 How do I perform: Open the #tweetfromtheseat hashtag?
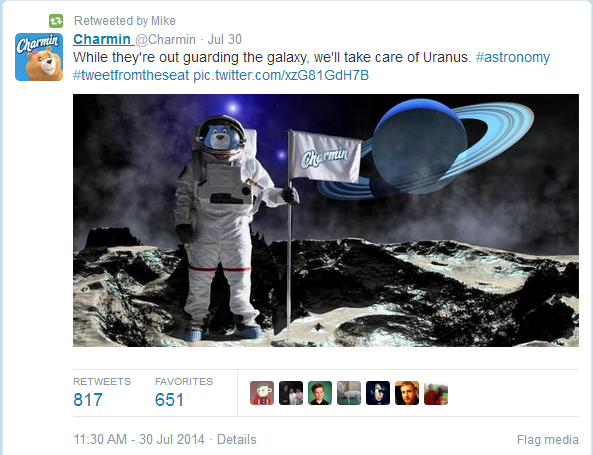point(131,75)
